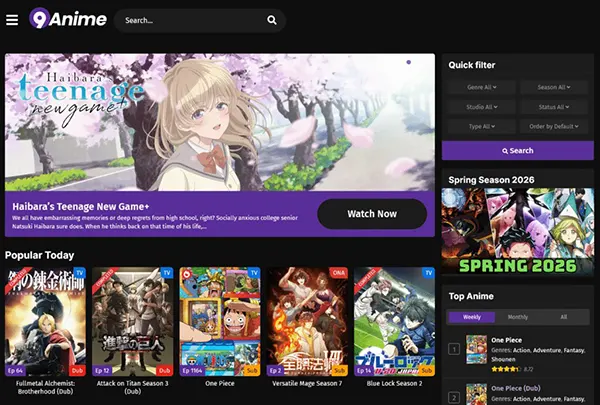Click TV badge on Attack on Titan poster

[x=167, y=273]
